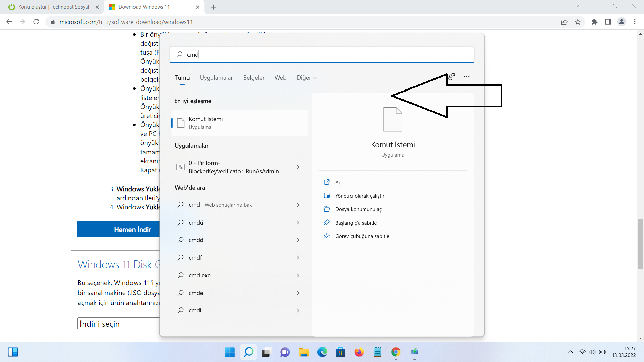644x362 pixels.
Task: Click the cmd search input field
Action: [322, 54]
